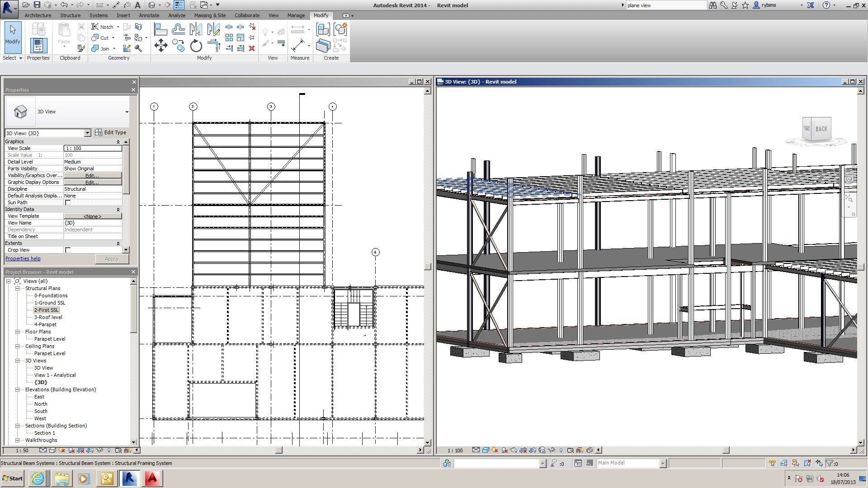
Task: Select the Copy tool icon
Action: (x=178, y=45)
